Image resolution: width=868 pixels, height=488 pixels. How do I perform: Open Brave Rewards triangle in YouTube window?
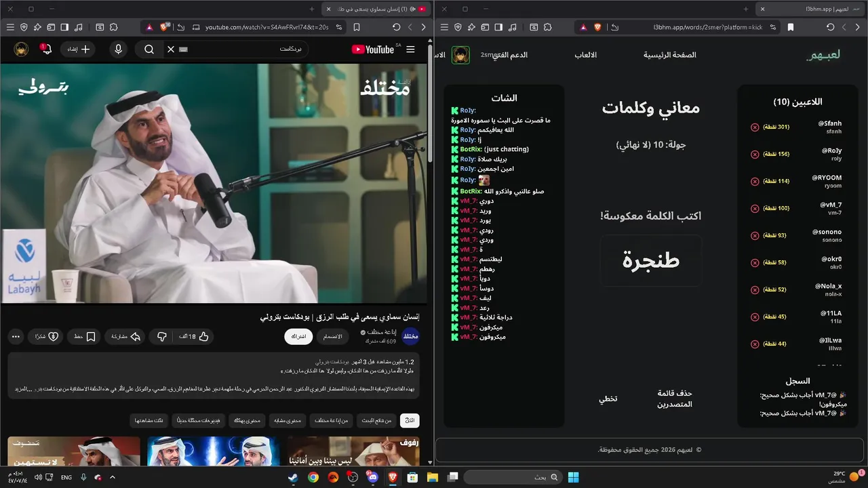(149, 27)
